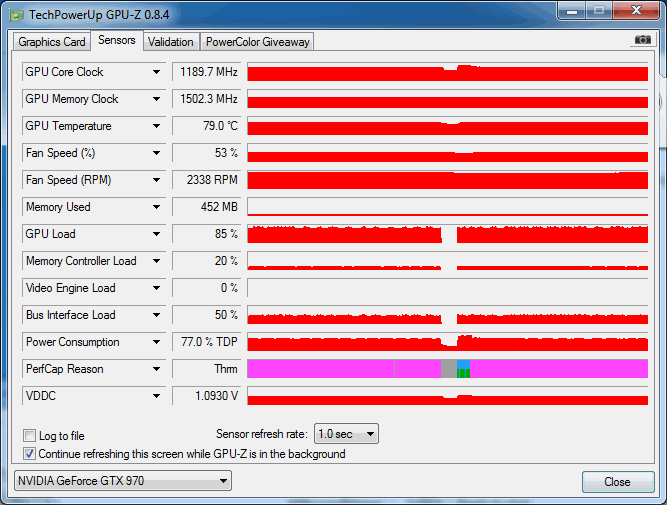Screen dimensions: 667x505
Task: Open the NVIDIA GeForce GTX 970 selector
Action: [x=122, y=481]
